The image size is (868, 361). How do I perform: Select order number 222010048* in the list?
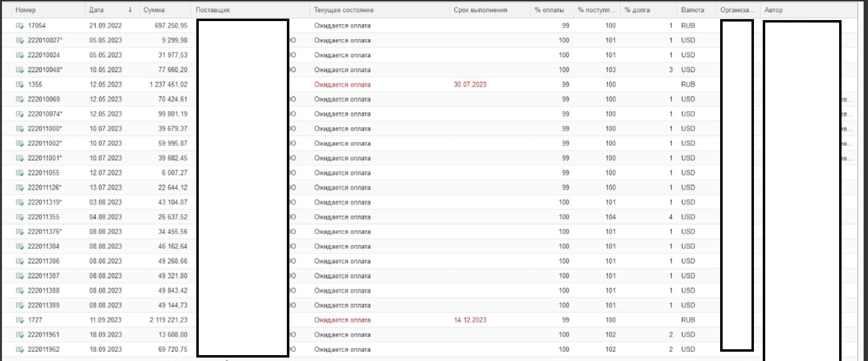pyautogui.click(x=45, y=70)
